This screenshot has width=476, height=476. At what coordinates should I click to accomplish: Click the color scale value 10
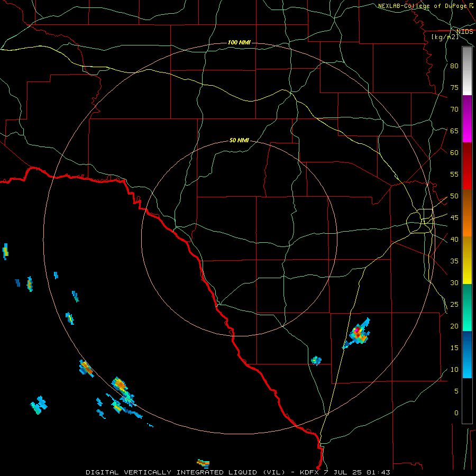pos(454,370)
